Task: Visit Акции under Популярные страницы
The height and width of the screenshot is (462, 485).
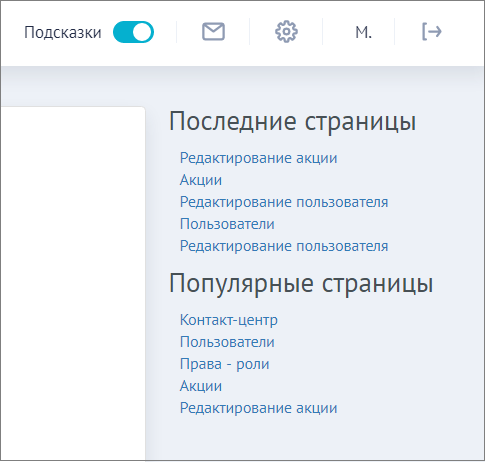Action: coord(201,386)
